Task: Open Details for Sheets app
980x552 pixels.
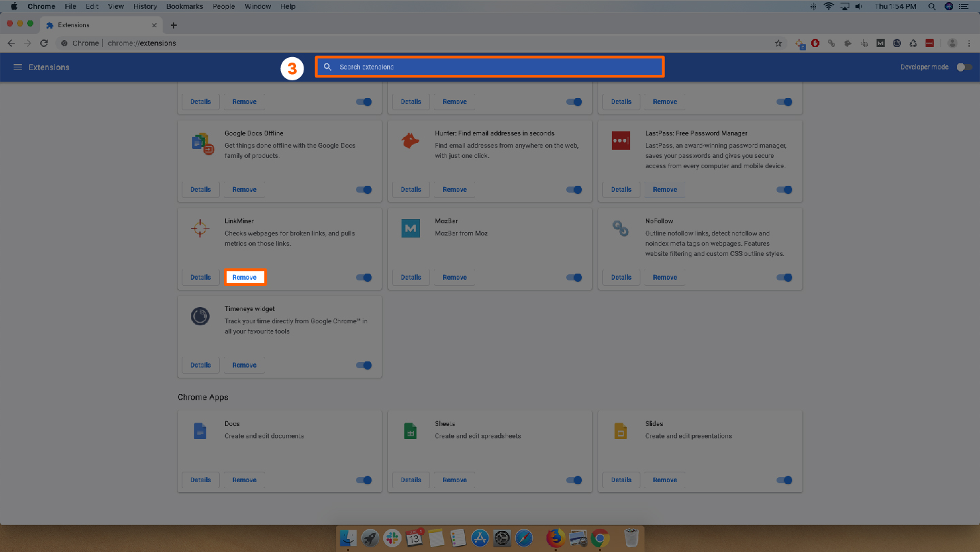Action: [x=411, y=480]
